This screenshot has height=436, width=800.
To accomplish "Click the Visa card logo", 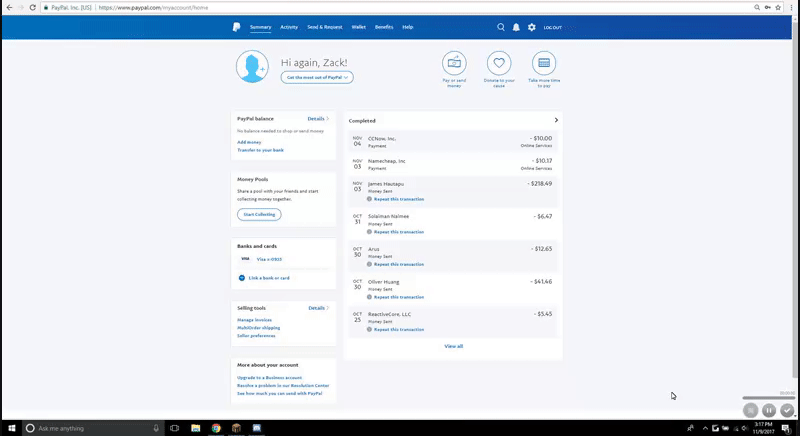I will 245,259.
